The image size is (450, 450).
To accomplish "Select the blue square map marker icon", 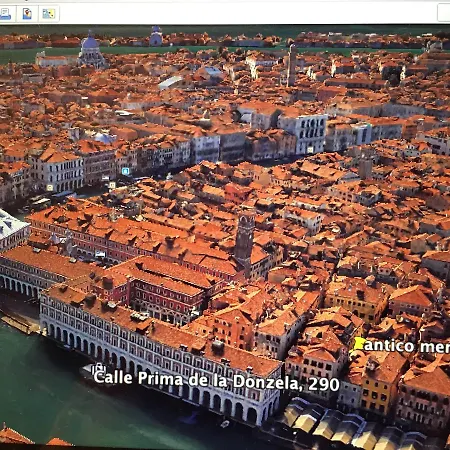I will (125, 171).
